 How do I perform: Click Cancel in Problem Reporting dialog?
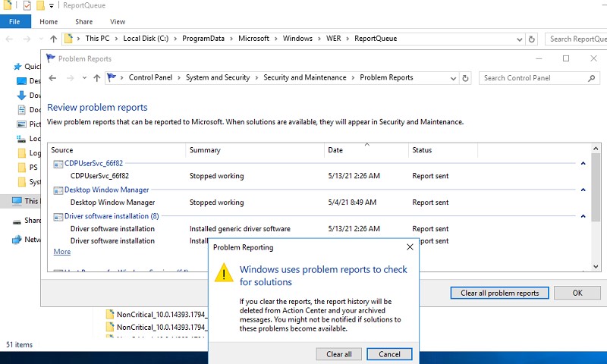(389, 354)
